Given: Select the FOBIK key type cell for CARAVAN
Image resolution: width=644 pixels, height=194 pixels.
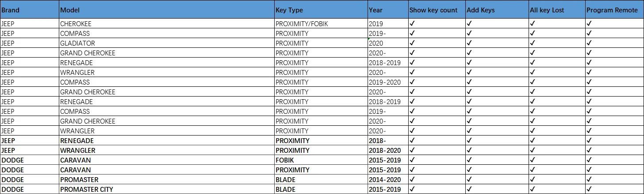Looking at the screenshot, I should 284,160.
